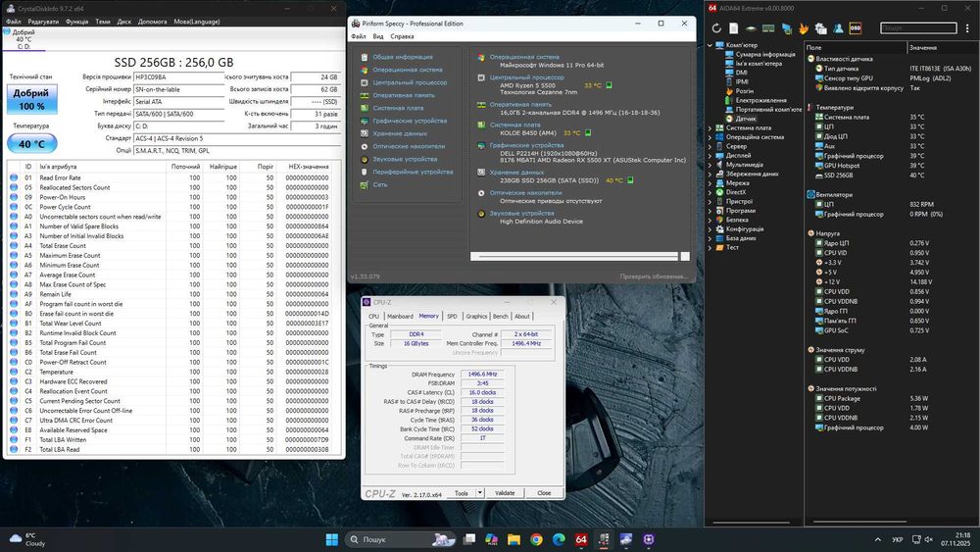The height and width of the screenshot is (552, 980).
Task: Select Електроживлення in the AIDA64 tree
Action: tap(760, 100)
